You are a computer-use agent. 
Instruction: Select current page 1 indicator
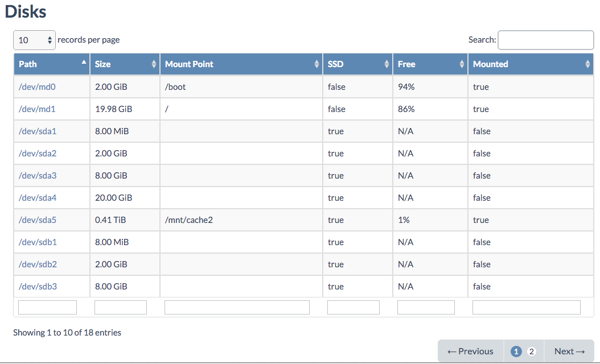(x=516, y=351)
